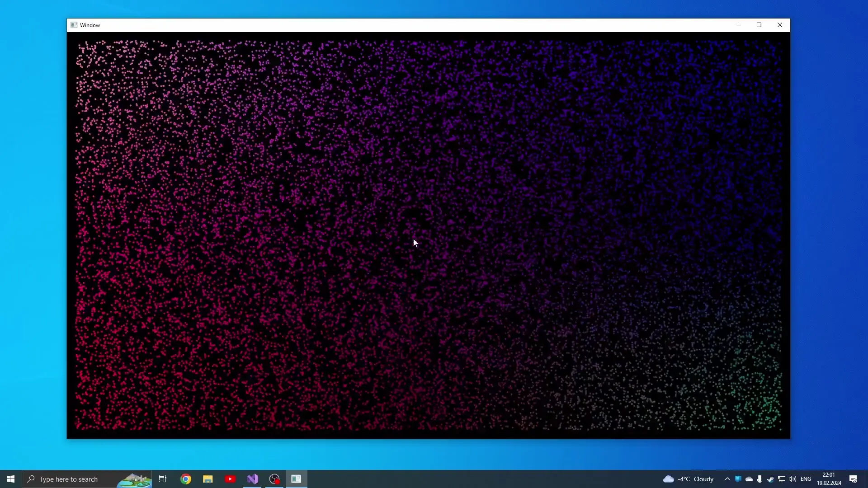868x488 pixels.
Task: Open the clock and calendar flyout
Action: (829, 479)
